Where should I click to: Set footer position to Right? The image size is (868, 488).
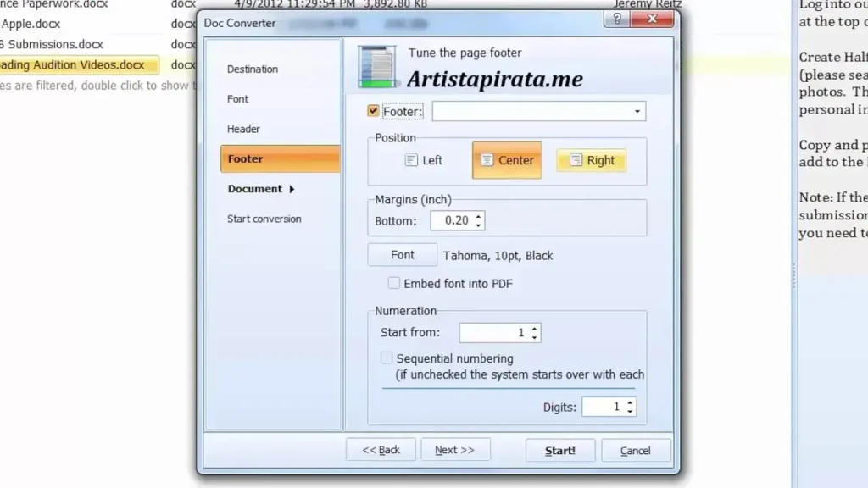click(x=591, y=160)
